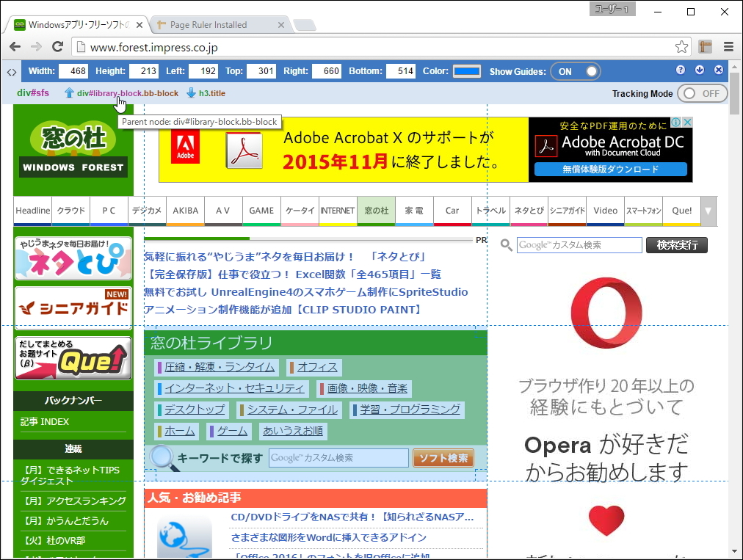This screenshot has width=743, height=560.
Task: Click the element toggler icon in Page Ruler toolbar
Action: (x=10, y=71)
